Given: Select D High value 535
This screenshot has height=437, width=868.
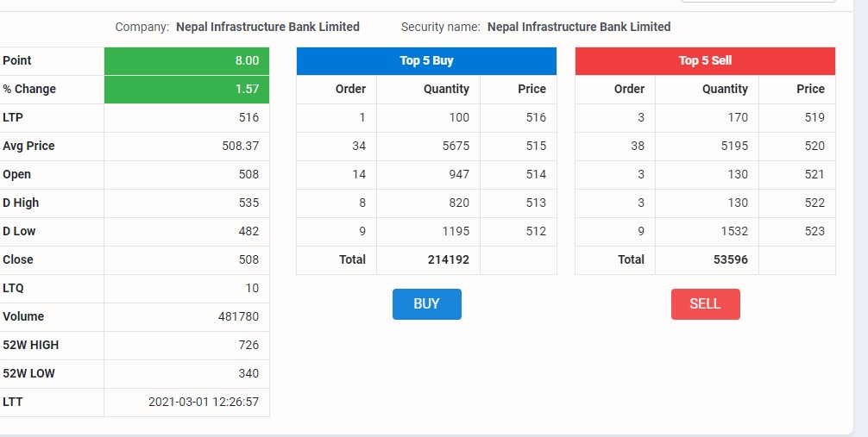Looking at the screenshot, I should click(248, 203).
